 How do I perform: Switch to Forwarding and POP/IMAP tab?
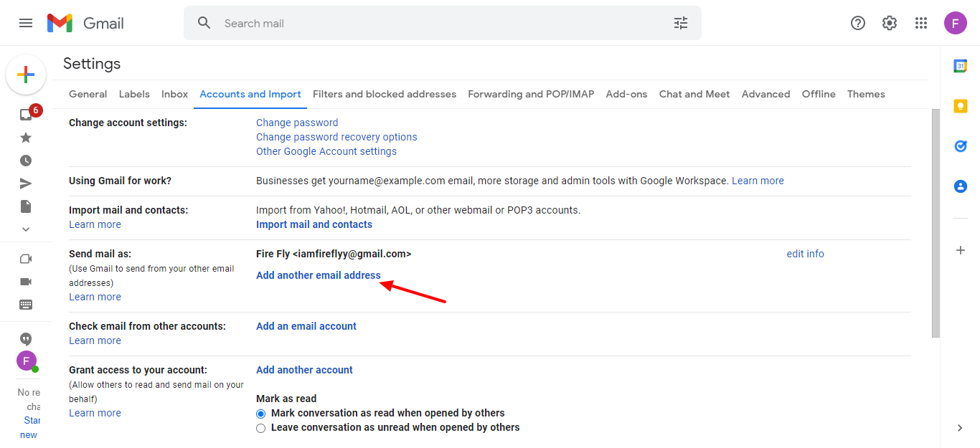pyautogui.click(x=531, y=94)
